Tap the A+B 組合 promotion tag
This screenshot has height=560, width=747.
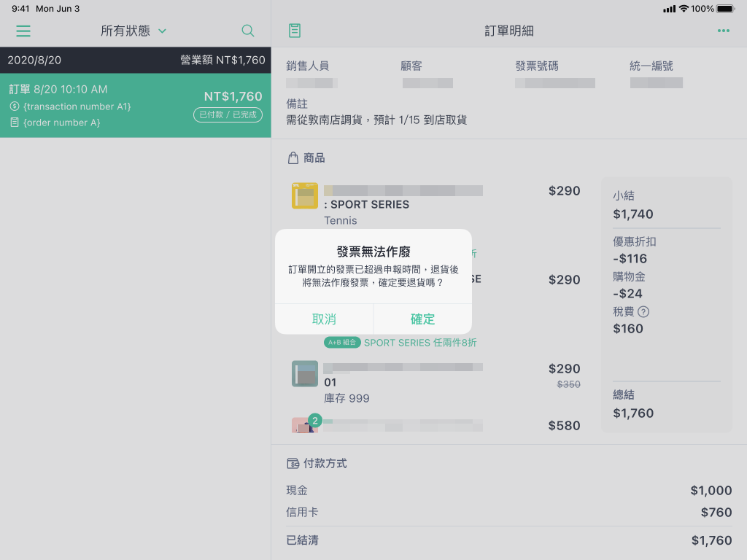point(342,343)
